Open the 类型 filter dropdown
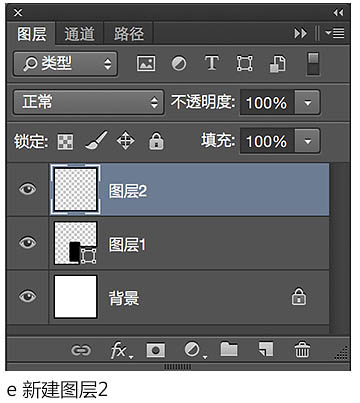Viewport: 360px width, 403px height. (x=65, y=63)
